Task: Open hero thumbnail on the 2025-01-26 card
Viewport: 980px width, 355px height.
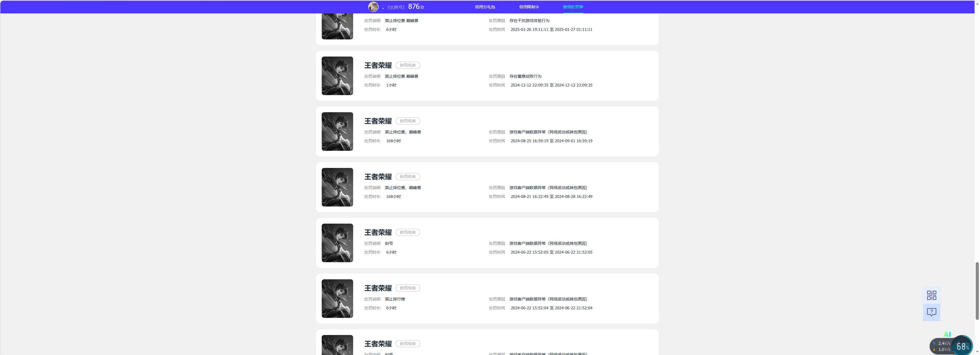Action: tap(337, 26)
